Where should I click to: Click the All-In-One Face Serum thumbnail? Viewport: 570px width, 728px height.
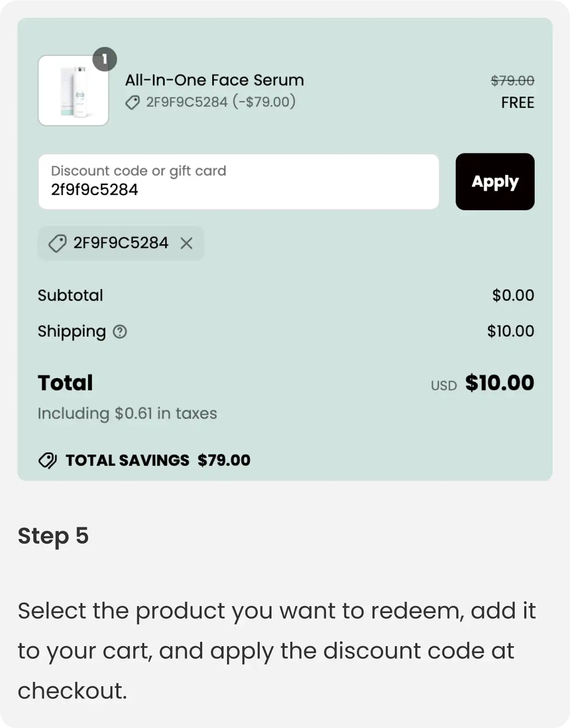(73, 91)
